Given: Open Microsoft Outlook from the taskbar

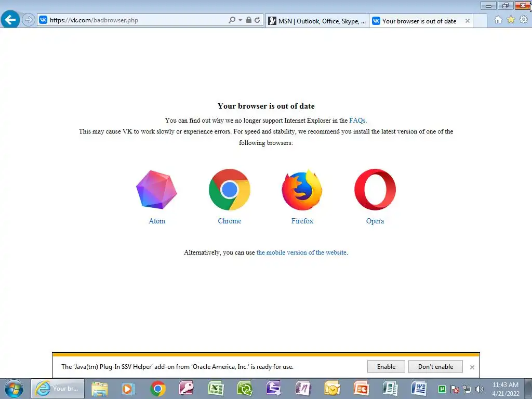Looking at the screenshot, I should coord(332,389).
